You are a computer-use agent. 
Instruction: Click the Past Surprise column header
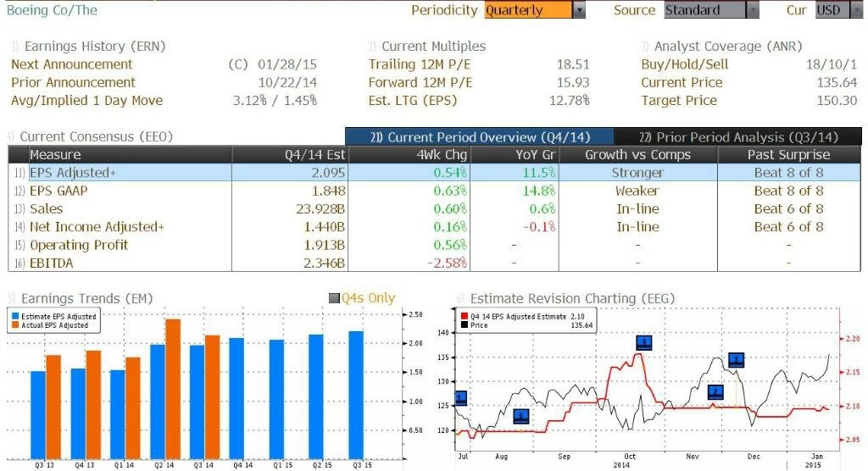(x=789, y=155)
